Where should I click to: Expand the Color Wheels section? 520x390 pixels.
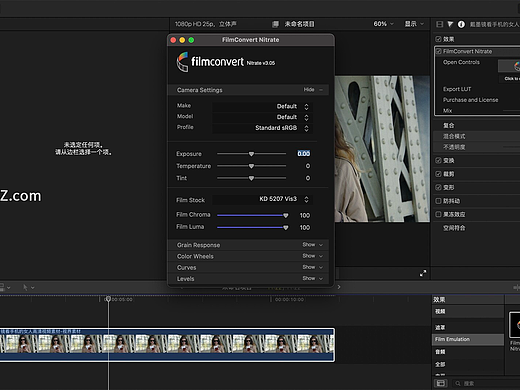pyautogui.click(x=312, y=256)
